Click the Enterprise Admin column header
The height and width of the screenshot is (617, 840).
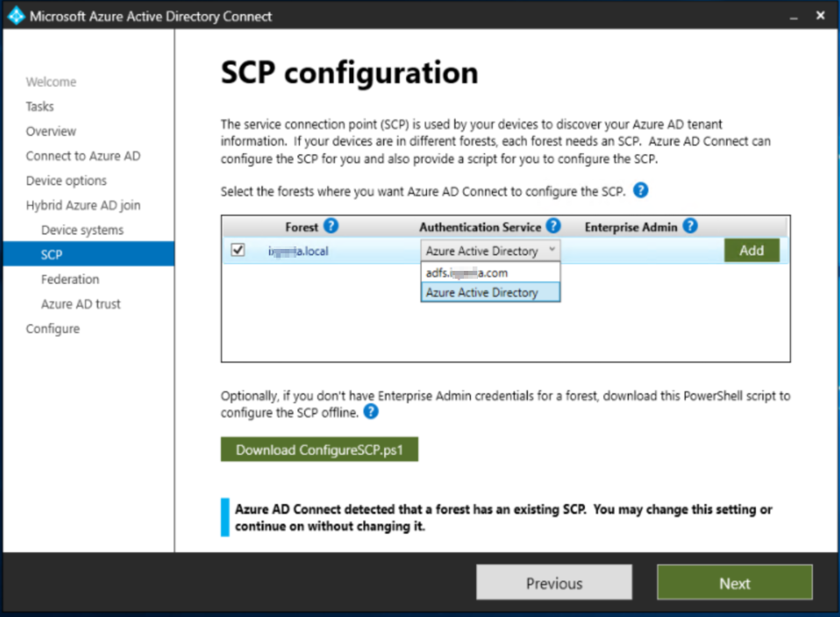630,227
